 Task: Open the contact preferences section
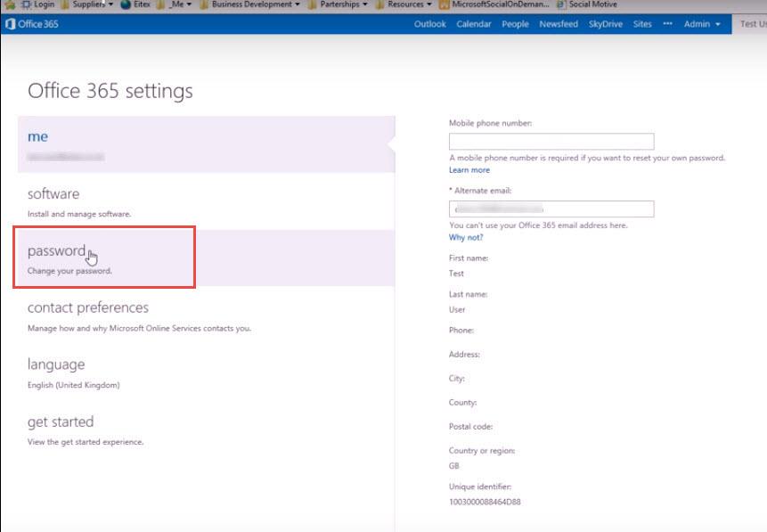coord(206,315)
